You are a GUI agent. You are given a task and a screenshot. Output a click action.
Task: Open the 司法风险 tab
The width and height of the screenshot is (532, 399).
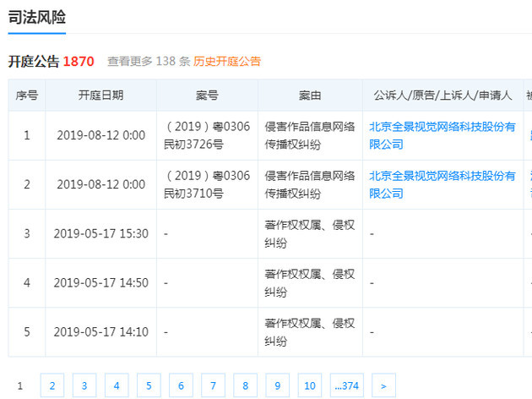pyautogui.click(x=37, y=17)
